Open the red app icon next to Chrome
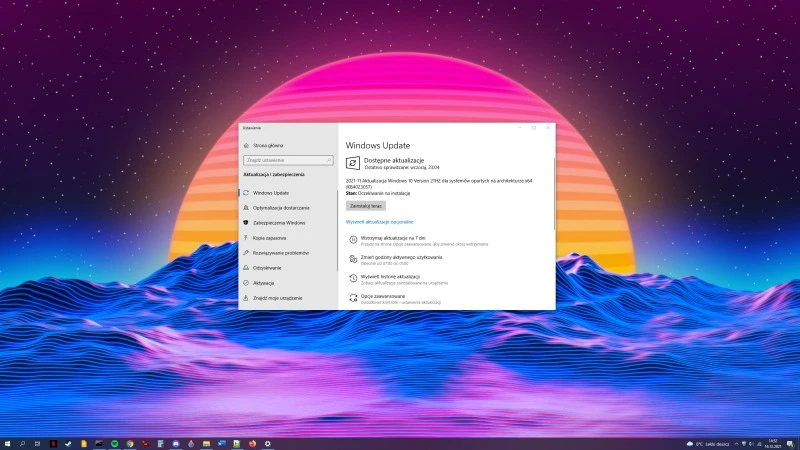800x450 pixels. (145, 444)
